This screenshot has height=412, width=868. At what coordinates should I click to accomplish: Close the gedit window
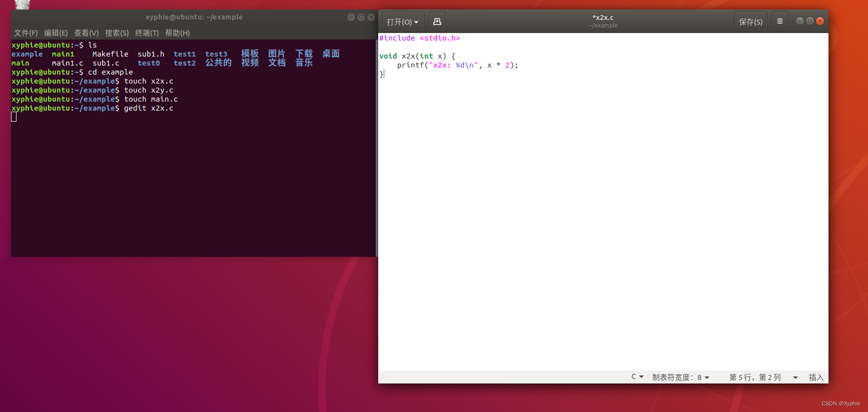(x=820, y=21)
